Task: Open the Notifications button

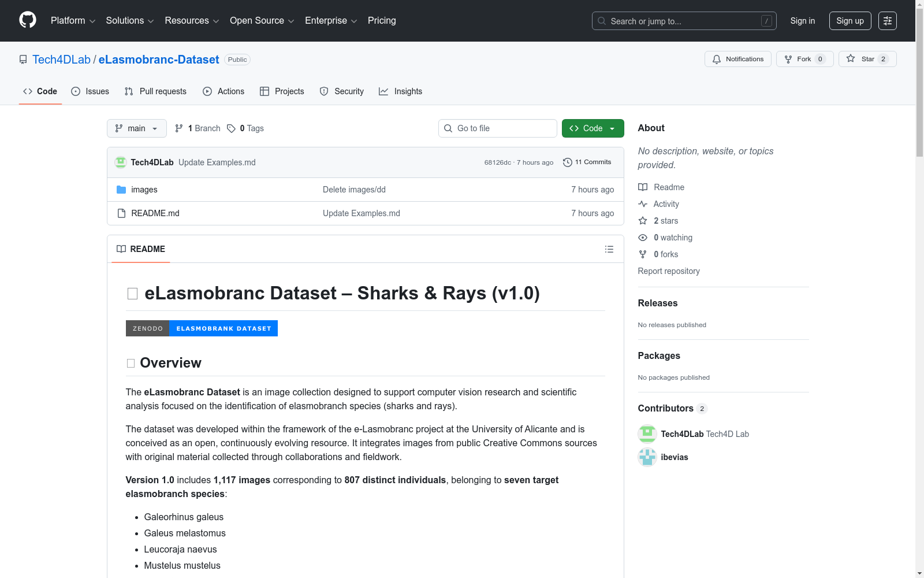Action: 738,59
